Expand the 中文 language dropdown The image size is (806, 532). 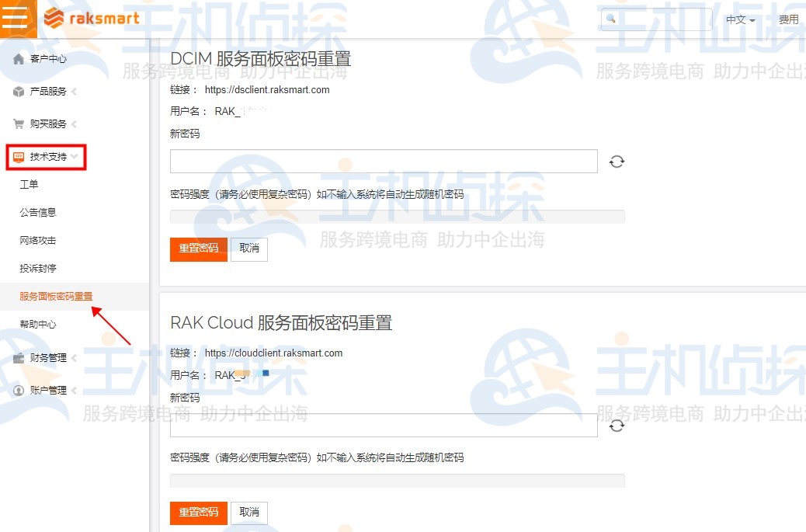click(737, 19)
